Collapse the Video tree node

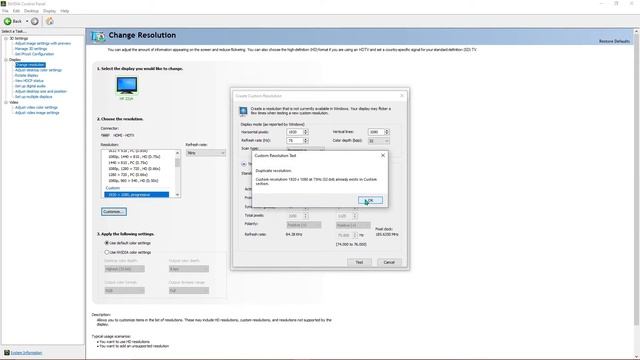[x=6, y=102]
